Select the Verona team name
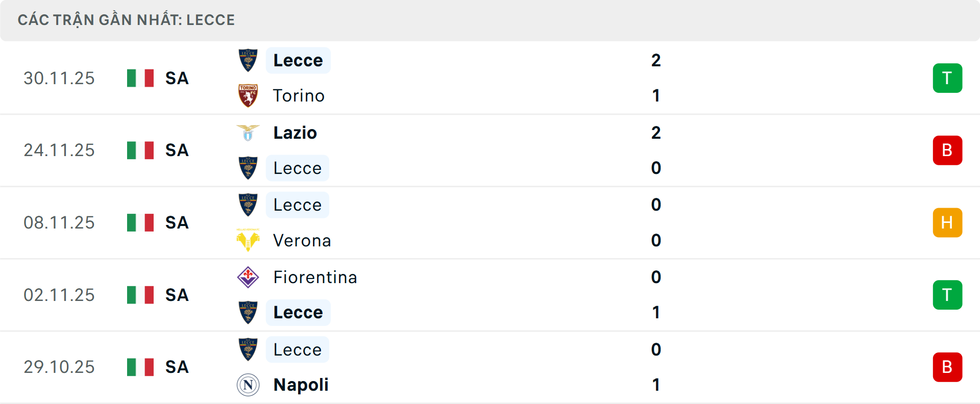The height and width of the screenshot is (404, 980). pos(302,240)
